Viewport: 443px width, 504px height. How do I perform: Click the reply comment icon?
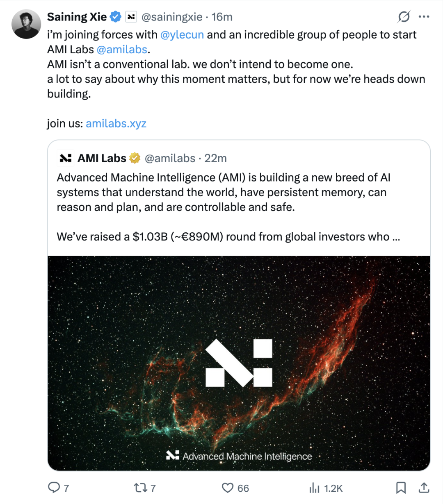pyautogui.click(x=54, y=488)
